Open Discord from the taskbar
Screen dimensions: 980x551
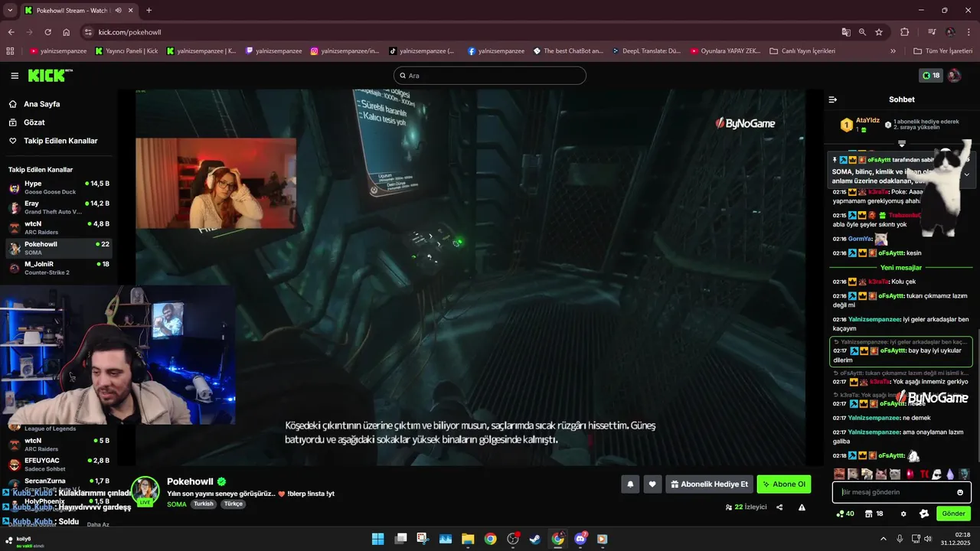click(x=580, y=539)
